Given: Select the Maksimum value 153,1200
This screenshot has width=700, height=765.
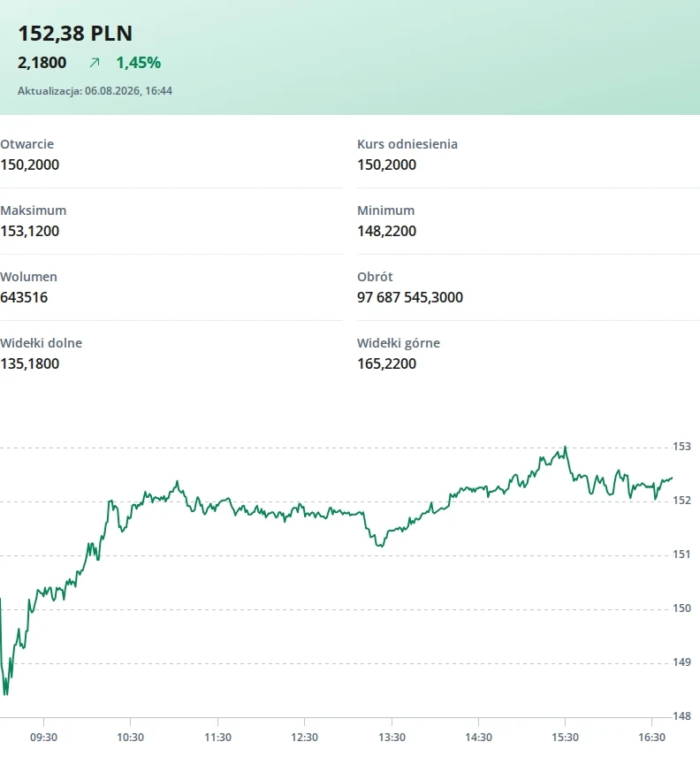Looking at the screenshot, I should tap(30, 231).
